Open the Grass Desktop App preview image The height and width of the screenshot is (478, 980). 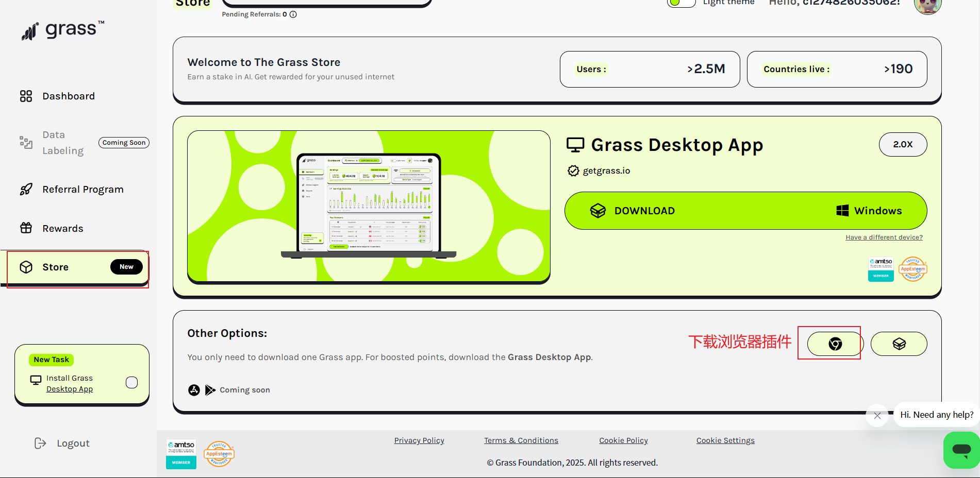(x=369, y=207)
